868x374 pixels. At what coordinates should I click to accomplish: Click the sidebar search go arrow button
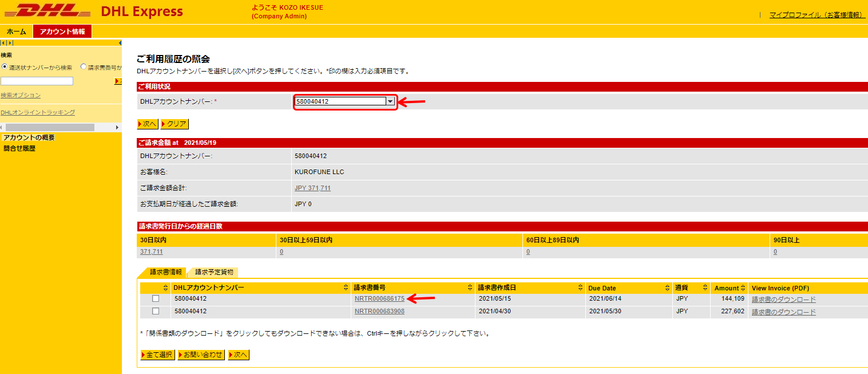[118, 81]
